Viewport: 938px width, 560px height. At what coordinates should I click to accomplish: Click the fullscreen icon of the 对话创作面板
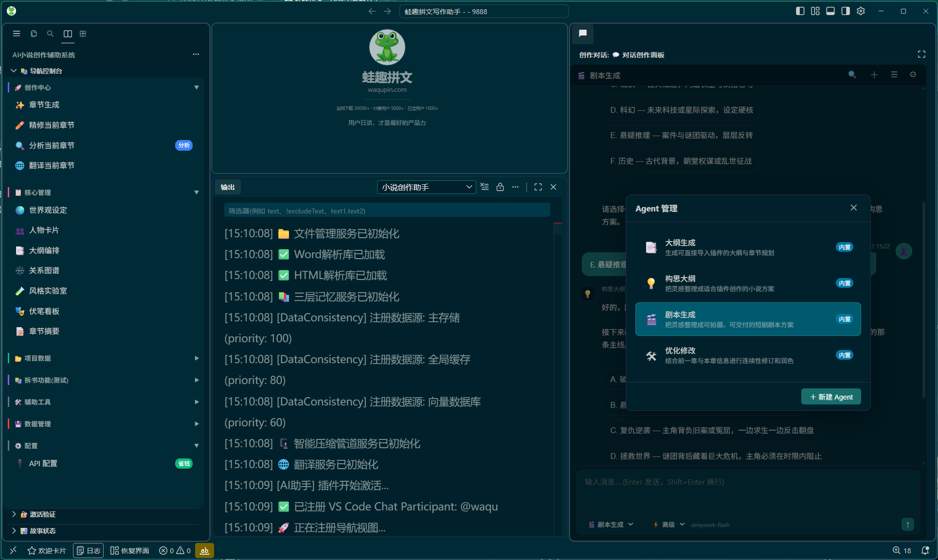pos(921,54)
